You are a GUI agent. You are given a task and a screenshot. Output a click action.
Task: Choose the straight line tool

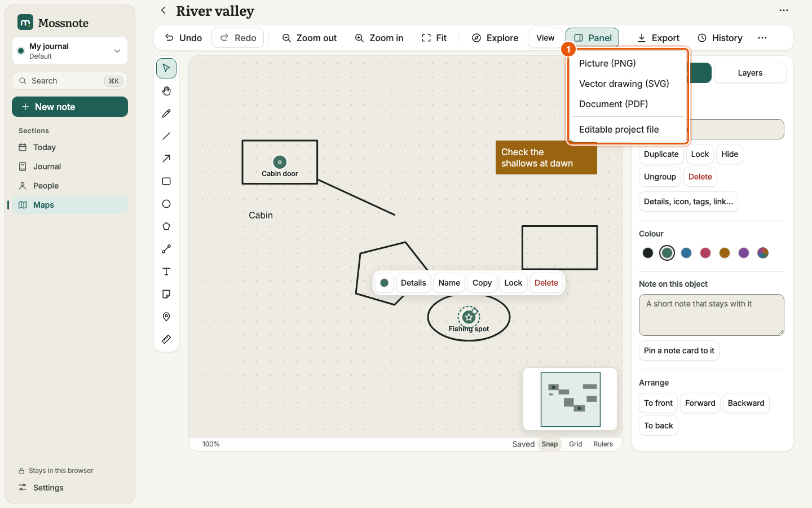tap(166, 136)
